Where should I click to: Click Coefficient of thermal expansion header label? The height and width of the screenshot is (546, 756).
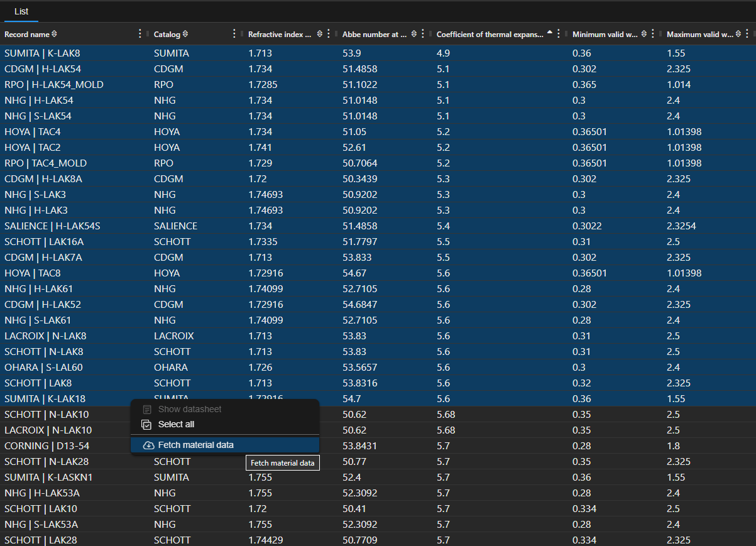tap(490, 34)
